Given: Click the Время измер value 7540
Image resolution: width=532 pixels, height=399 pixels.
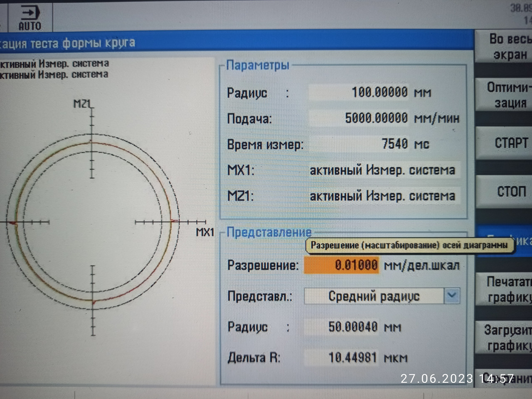Looking at the screenshot, I should click(x=359, y=144).
